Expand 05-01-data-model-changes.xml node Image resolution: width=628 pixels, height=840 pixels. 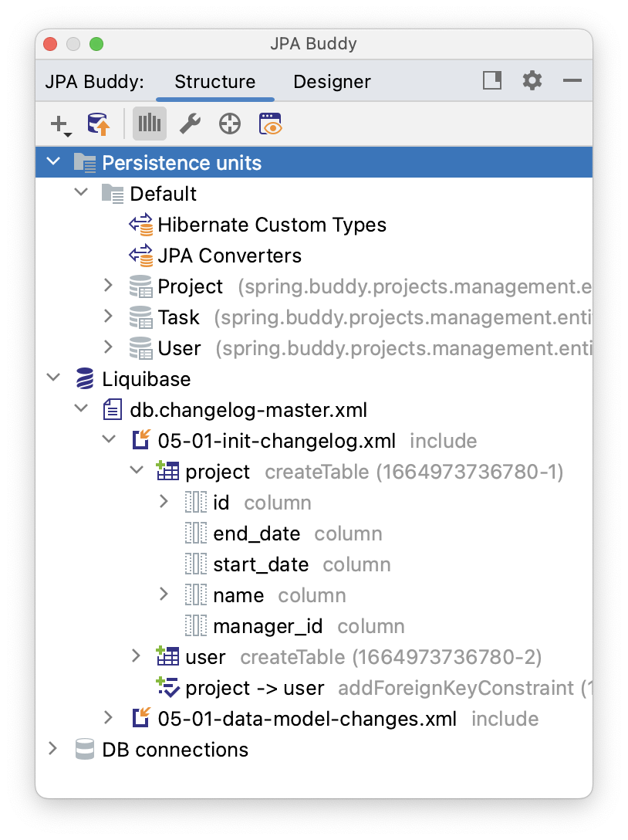coord(108,718)
